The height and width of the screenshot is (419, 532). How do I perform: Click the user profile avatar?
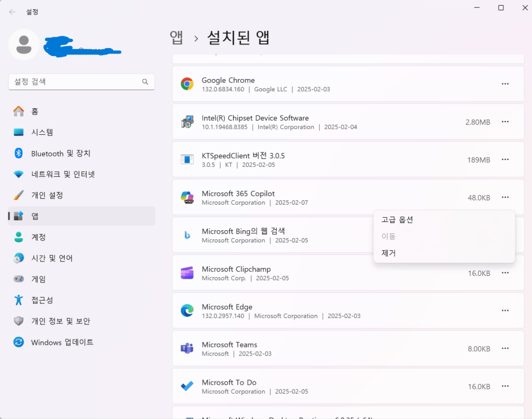click(x=24, y=44)
